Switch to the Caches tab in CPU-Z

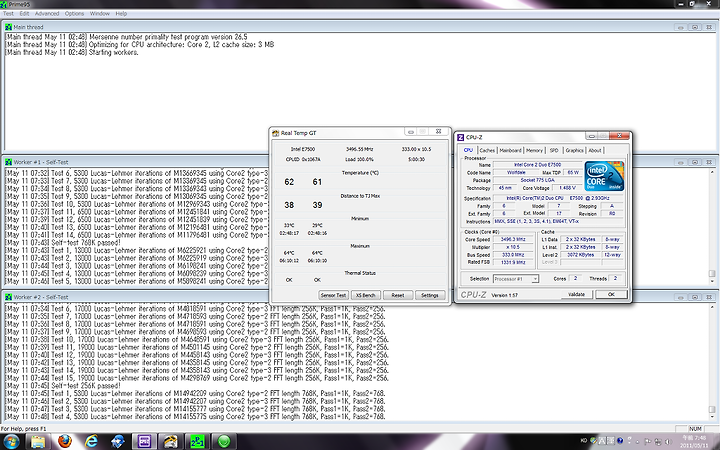coord(487,150)
